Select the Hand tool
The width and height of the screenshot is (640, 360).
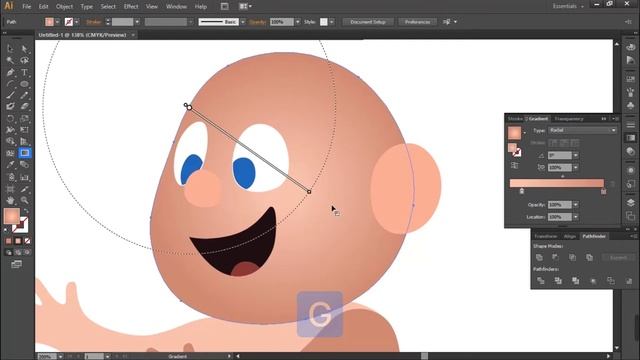coord(10,200)
